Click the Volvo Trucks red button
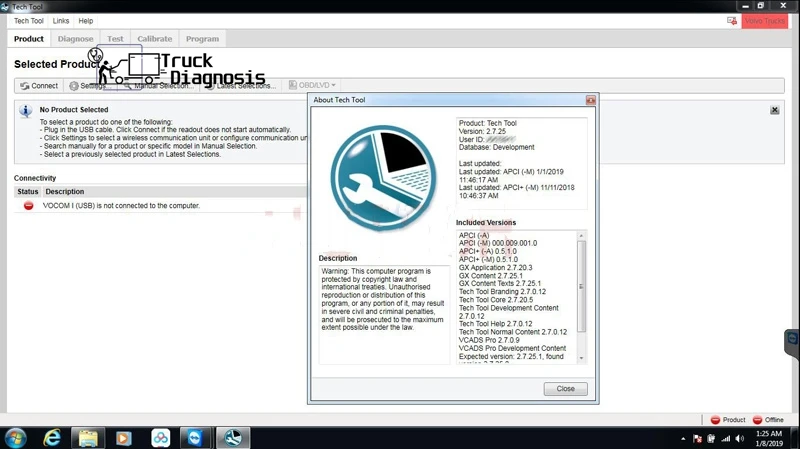The image size is (800, 449). click(x=764, y=21)
